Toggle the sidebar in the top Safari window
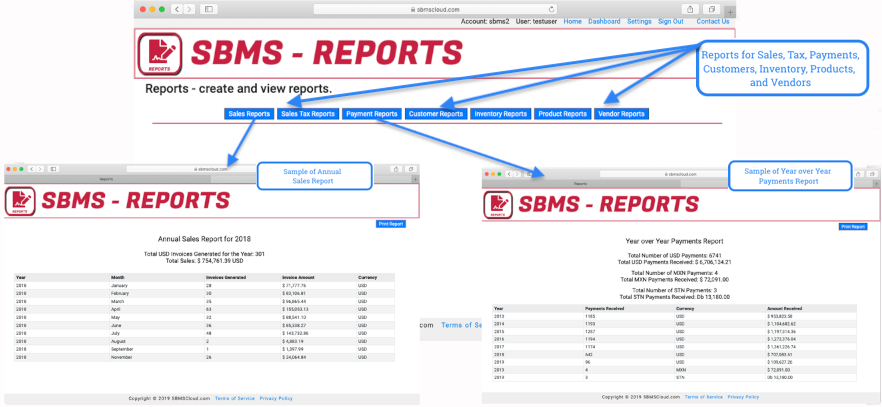882x407 pixels. point(209,9)
